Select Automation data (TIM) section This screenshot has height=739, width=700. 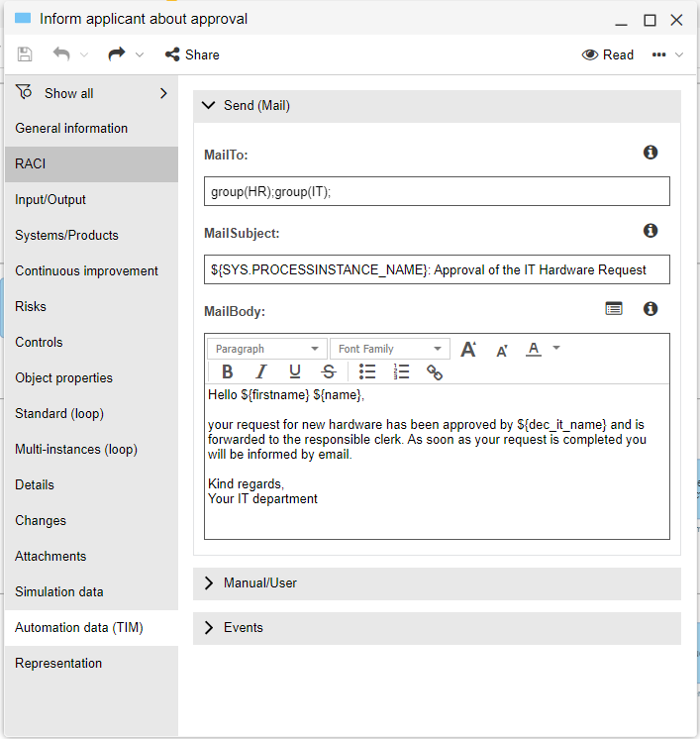point(91,628)
